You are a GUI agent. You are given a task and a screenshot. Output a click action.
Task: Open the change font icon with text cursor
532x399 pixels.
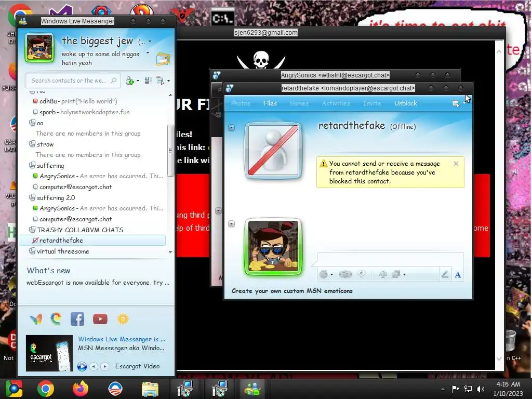point(383,274)
